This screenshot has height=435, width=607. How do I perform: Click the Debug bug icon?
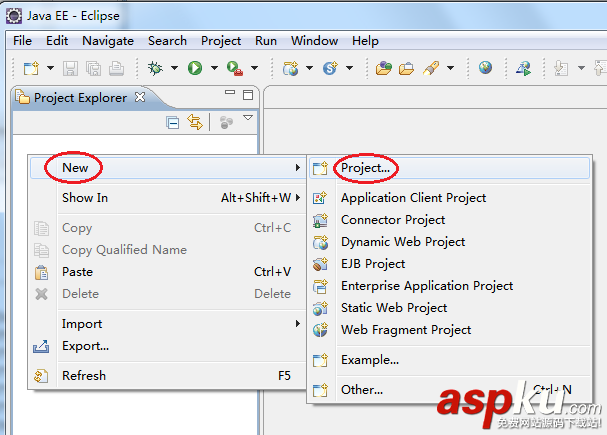(155, 68)
